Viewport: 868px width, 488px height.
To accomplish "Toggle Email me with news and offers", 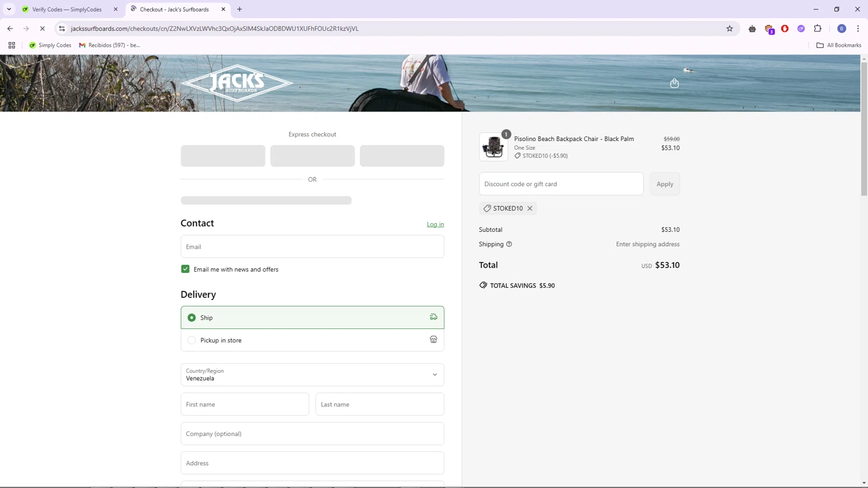I will tap(185, 269).
